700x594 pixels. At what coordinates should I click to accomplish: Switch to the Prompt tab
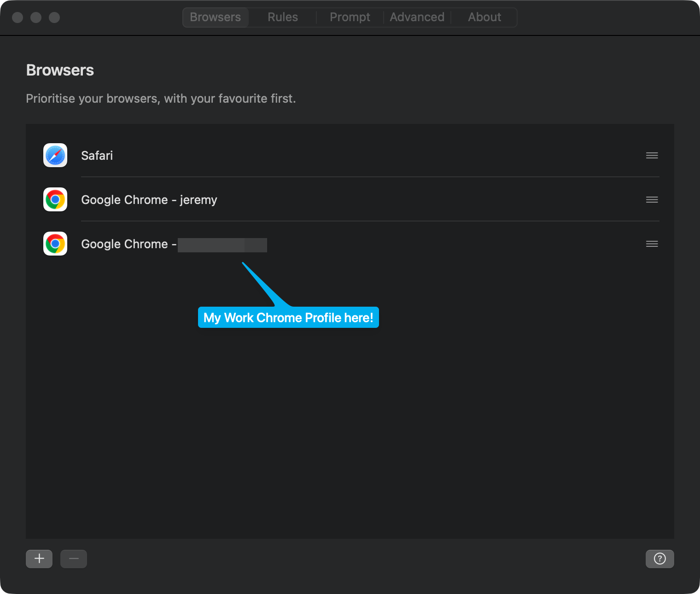coord(350,17)
